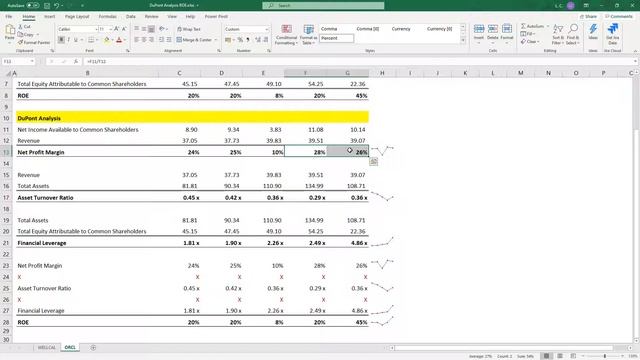Switch to Page Layout view in status bar
The height and width of the screenshot is (360, 640).
tap(560, 356)
